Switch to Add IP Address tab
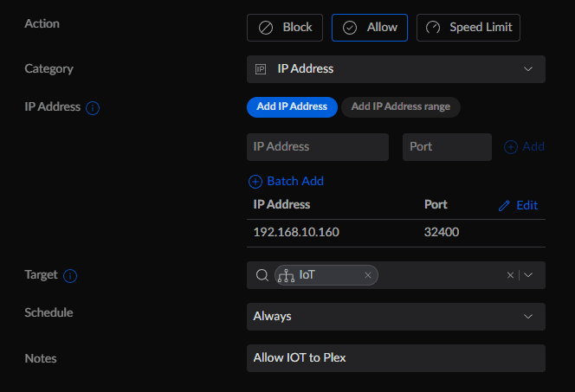The image size is (575, 392). click(x=292, y=107)
